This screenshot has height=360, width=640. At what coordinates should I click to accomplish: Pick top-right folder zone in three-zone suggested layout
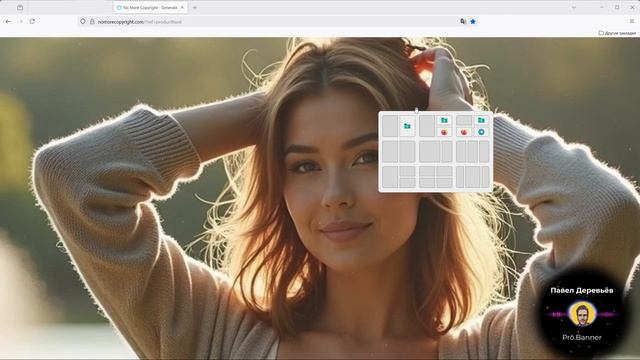click(444, 120)
